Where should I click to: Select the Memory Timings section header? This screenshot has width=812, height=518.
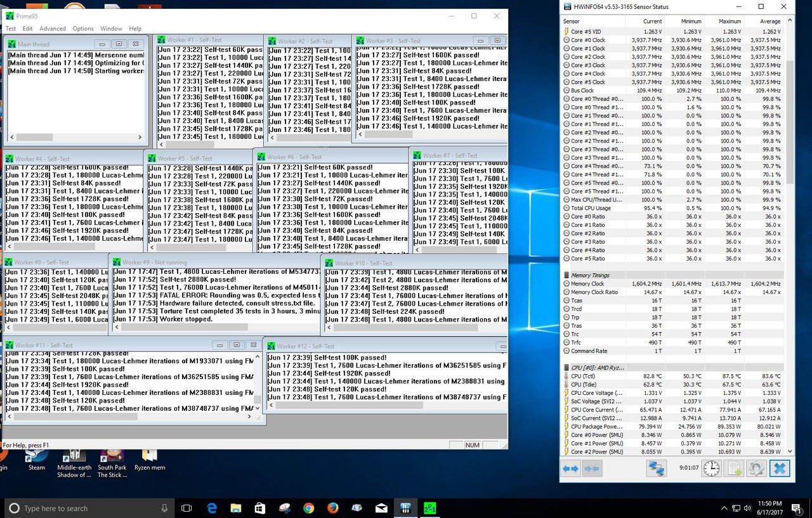tap(672, 275)
